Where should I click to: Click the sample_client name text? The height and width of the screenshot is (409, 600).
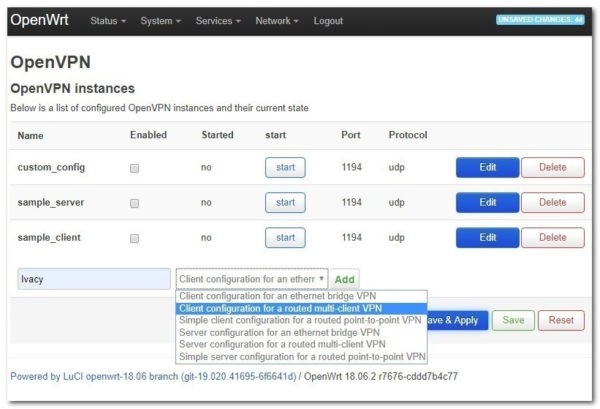[49, 238]
